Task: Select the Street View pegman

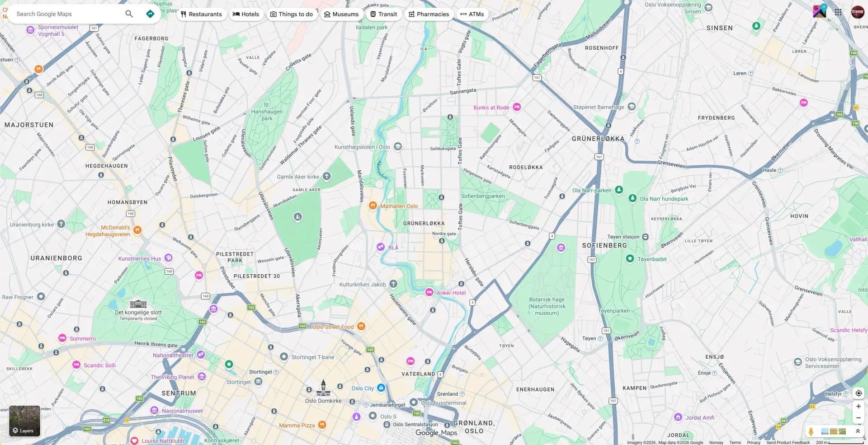Action: [811, 431]
